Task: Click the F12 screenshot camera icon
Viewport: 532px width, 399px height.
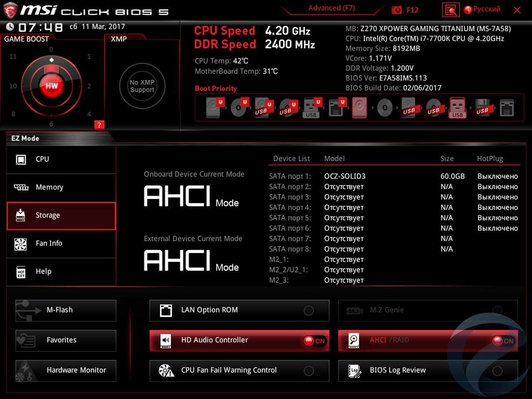Action: [397, 10]
